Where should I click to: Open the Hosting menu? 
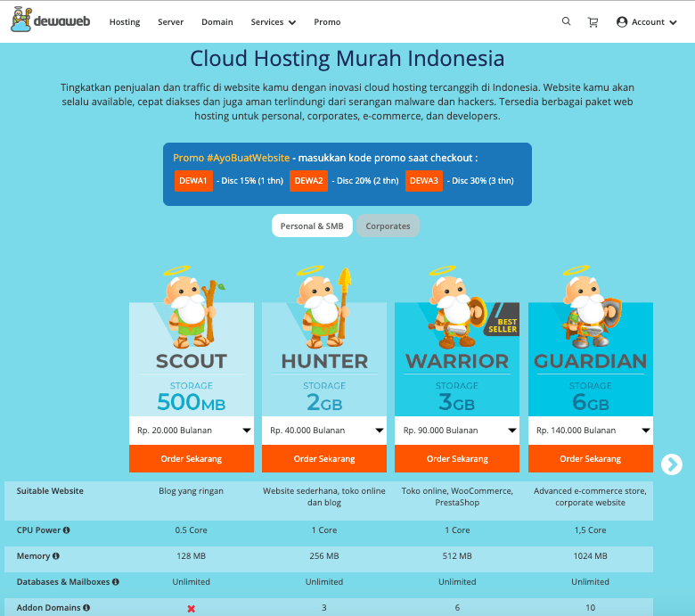125,21
